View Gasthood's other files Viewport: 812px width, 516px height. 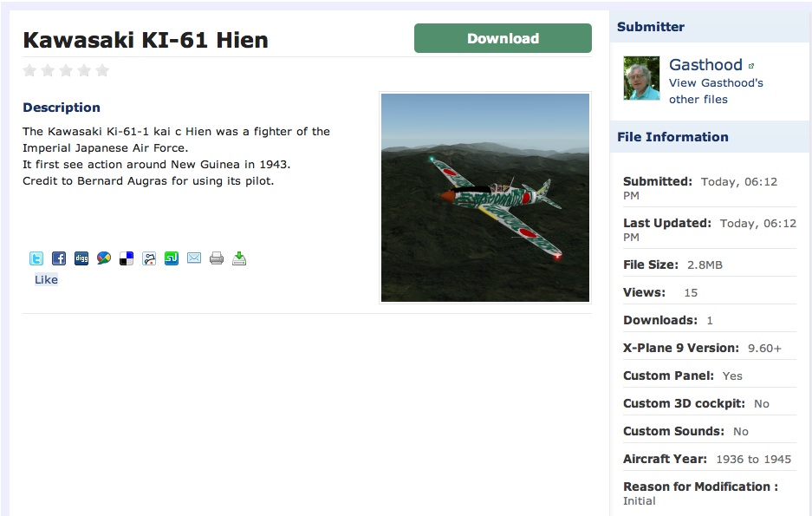coord(716,91)
